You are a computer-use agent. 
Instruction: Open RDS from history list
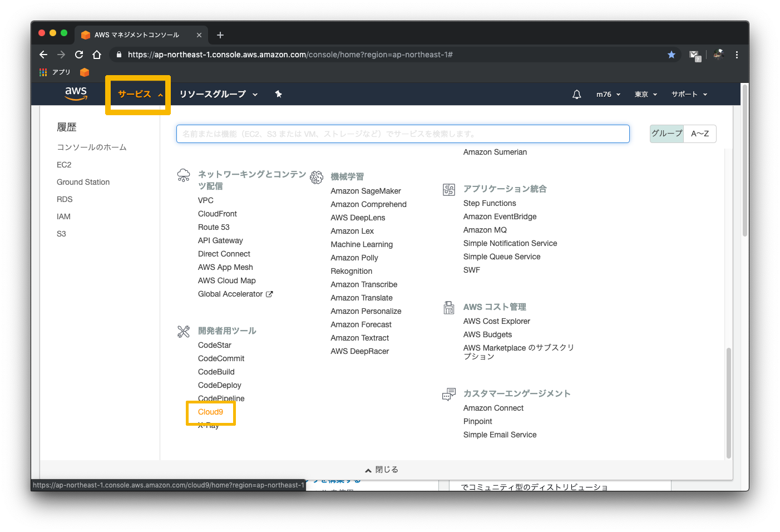pos(65,199)
